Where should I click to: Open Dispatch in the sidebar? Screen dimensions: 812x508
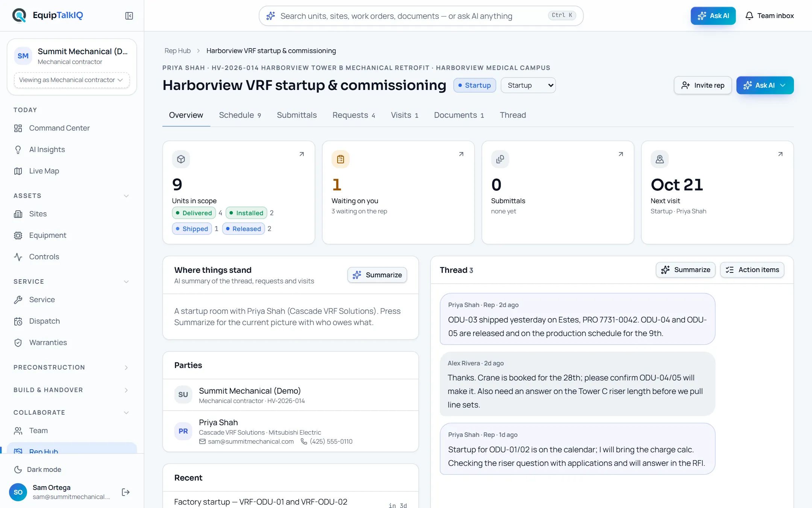tap(71, 321)
